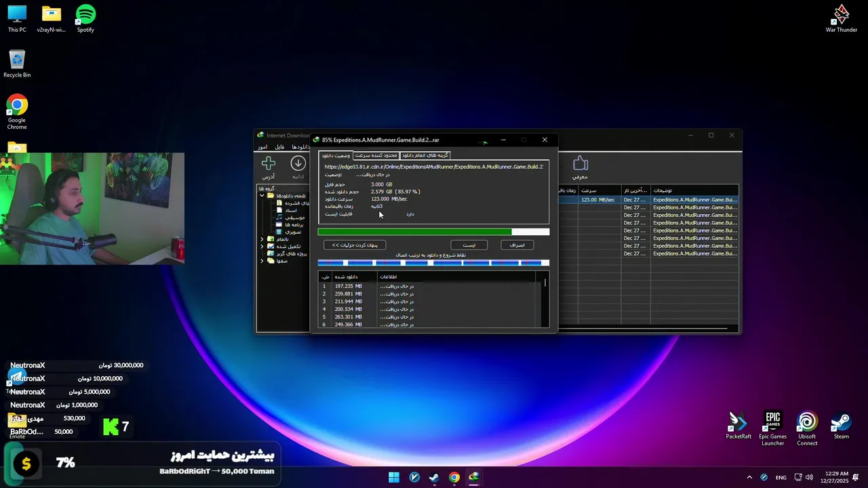Open PacketRaft desktop shortcut
This screenshot has height=488, width=868.
tap(738, 426)
